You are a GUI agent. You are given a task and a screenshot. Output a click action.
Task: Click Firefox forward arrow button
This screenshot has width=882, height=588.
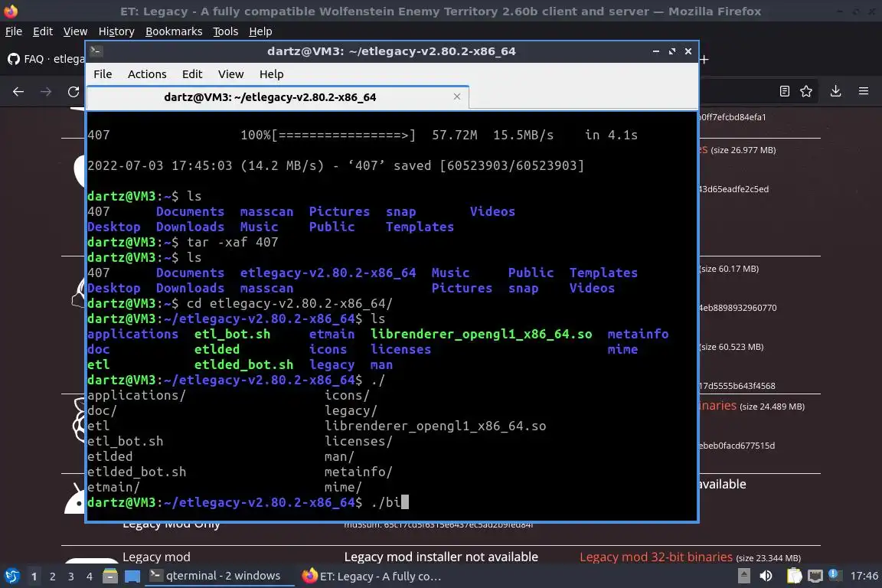pos(46,91)
